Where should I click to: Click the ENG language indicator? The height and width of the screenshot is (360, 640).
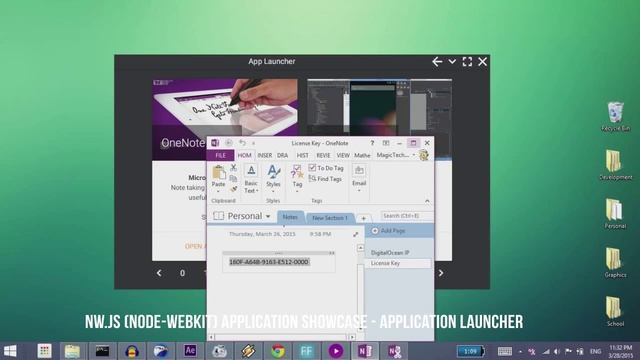(x=596, y=351)
